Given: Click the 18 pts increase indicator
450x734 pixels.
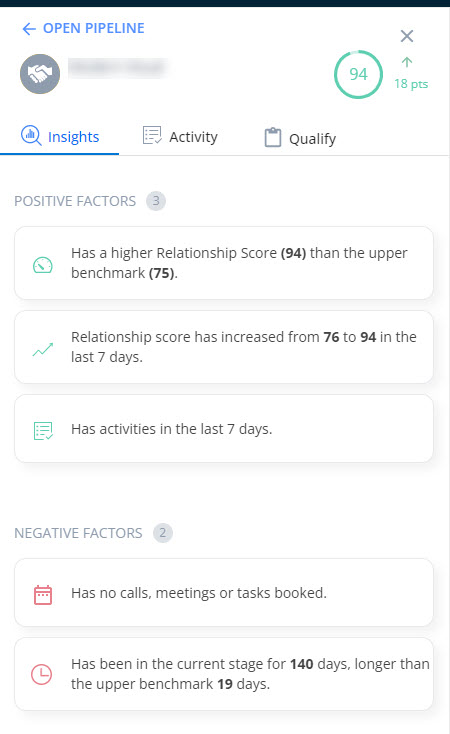Looking at the screenshot, I should click(x=411, y=73).
